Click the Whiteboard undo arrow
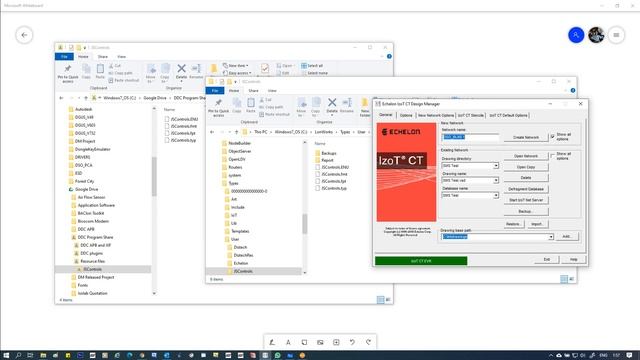This screenshot has height=360, width=640. (x=352, y=342)
